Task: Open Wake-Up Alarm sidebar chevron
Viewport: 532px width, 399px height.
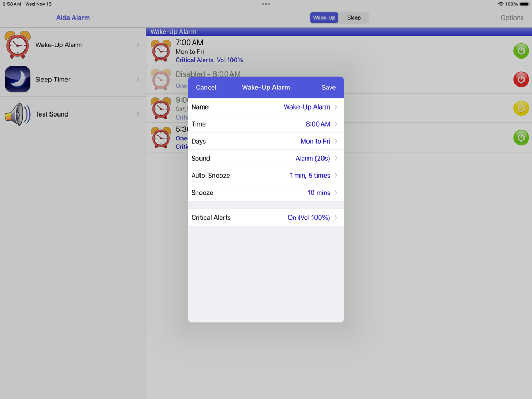Action: point(138,45)
